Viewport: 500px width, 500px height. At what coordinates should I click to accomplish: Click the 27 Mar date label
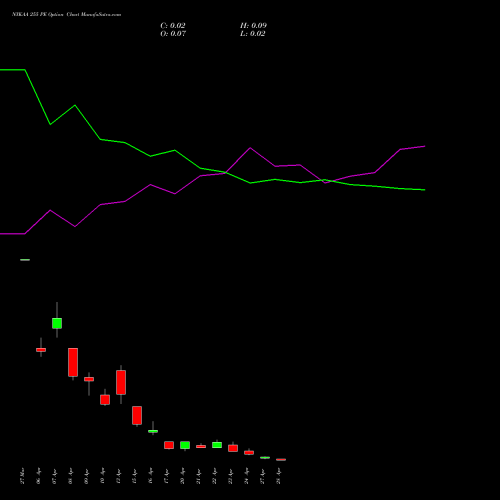tap(22, 476)
